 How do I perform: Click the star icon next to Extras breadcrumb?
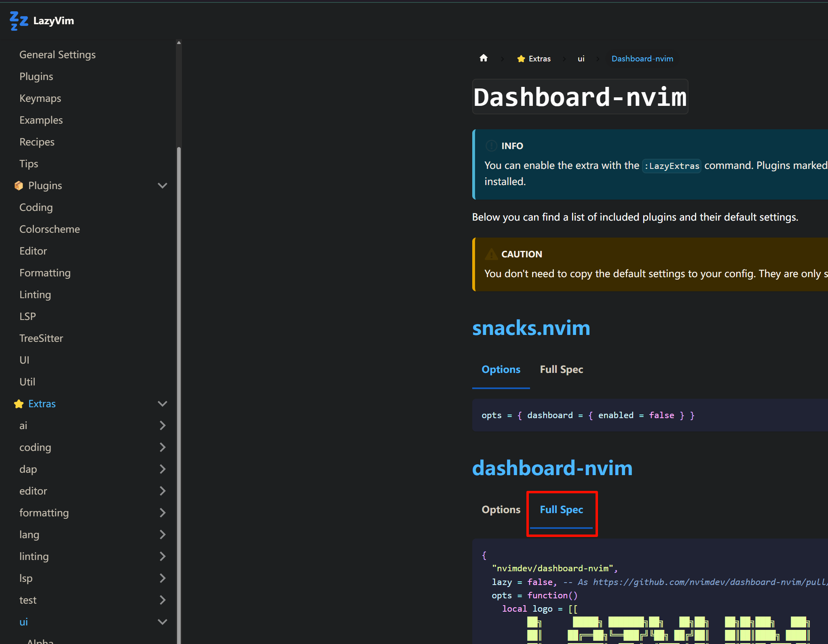pyautogui.click(x=521, y=59)
